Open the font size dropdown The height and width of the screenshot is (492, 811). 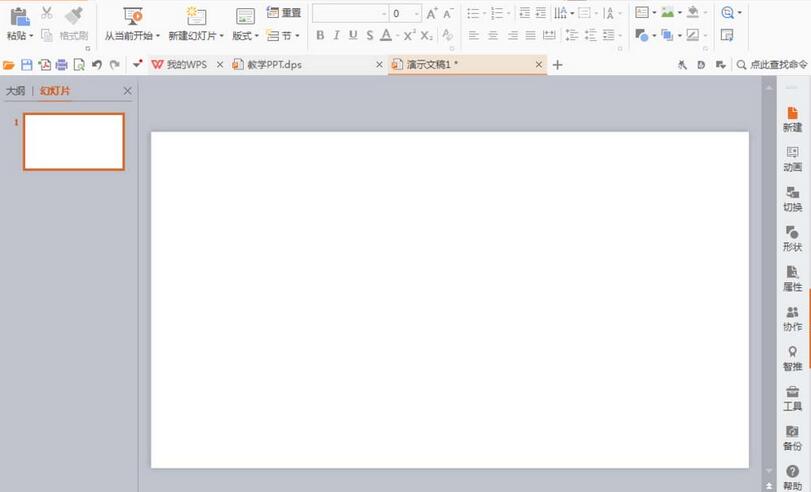point(416,13)
